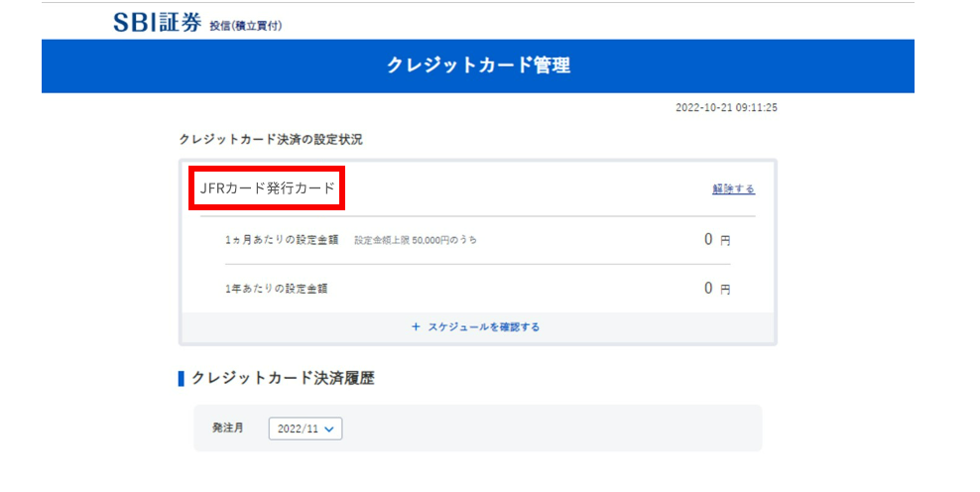This screenshot has width=980, height=492.
Task: Click the blue bar beside クレジットカード決済履歴 heading
Action: pyautogui.click(x=182, y=378)
